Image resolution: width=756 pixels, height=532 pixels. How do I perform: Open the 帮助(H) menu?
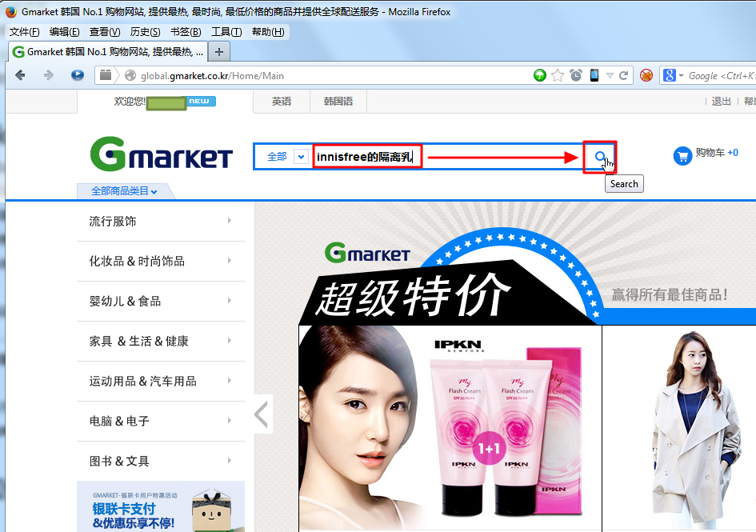pos(268,32)
